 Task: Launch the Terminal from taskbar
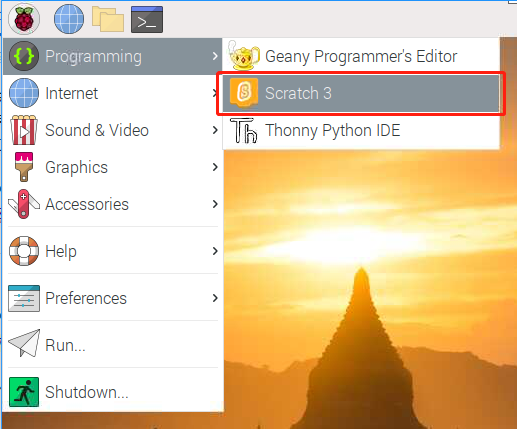pos(147,19)
